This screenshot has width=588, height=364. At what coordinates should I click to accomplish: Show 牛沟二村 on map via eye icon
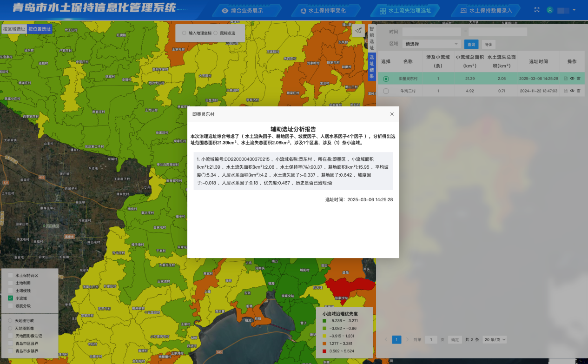pos(572,91)
